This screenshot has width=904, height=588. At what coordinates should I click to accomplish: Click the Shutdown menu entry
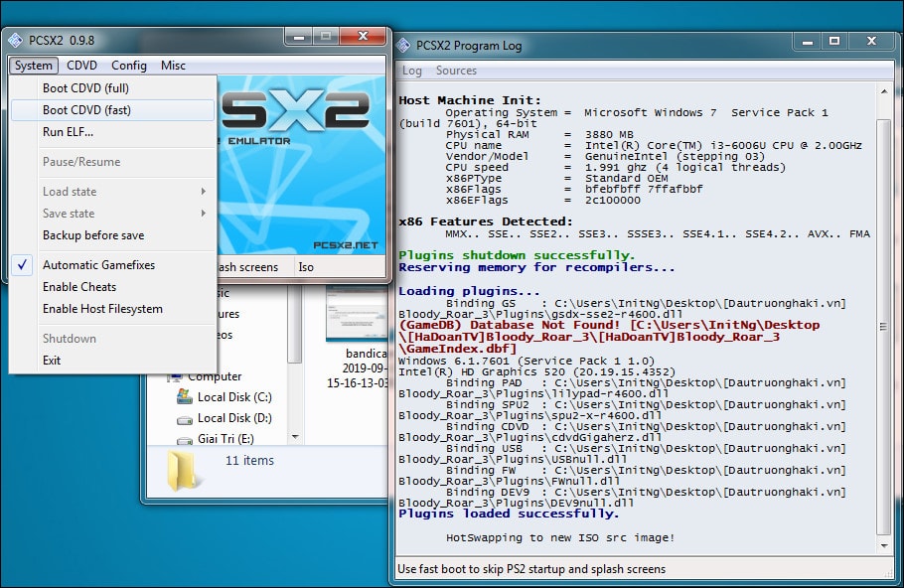[112, 339]
